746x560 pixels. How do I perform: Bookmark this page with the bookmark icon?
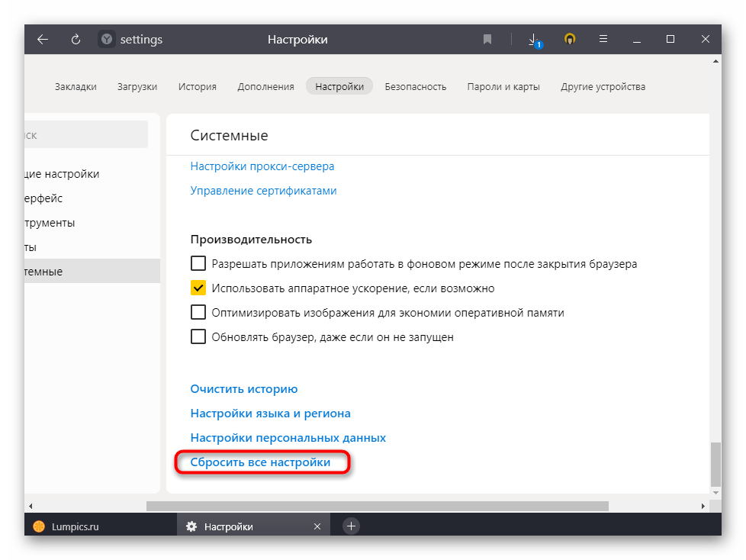click(487, 39)
